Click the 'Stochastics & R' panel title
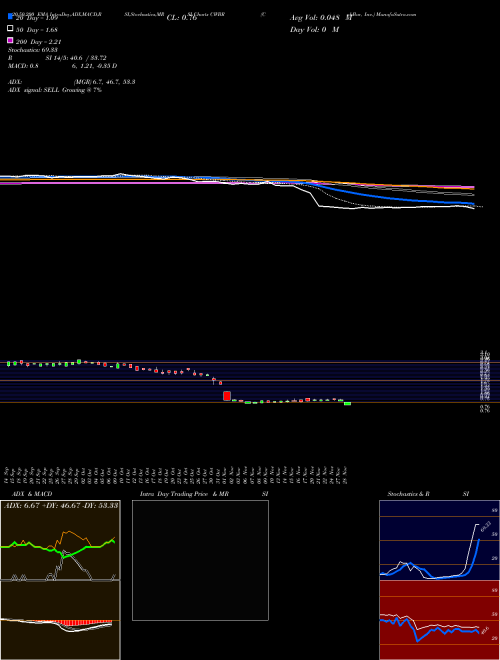Image resolution: width=500 pixels, height=660 pixels. [408, 494]
